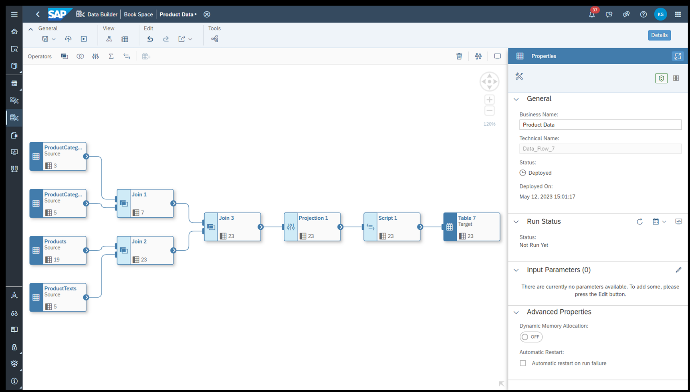The width and height of the screenshot is (690, 392).
Task: Click the tools icon below Properties header
Action: [519, 77]
